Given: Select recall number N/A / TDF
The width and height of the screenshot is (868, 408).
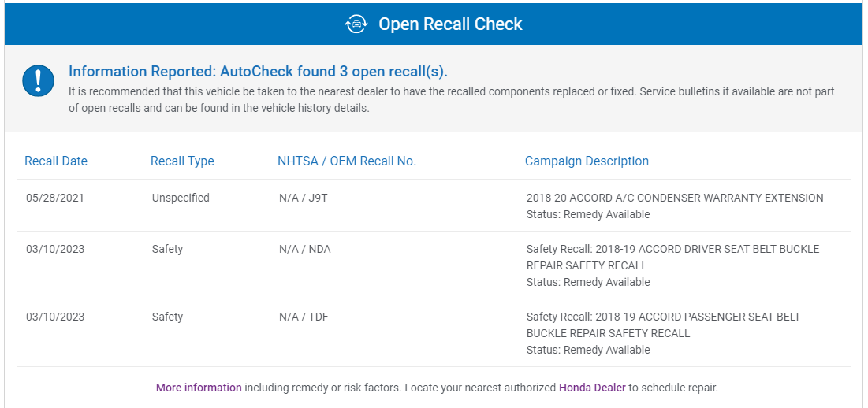Looking at the screenshot, I should click(304, 317).
